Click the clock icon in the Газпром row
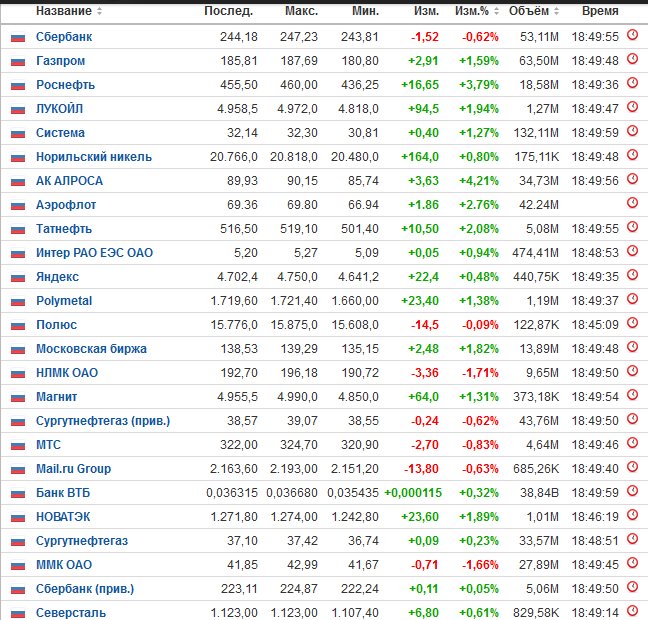 click(x=632, y=59)
